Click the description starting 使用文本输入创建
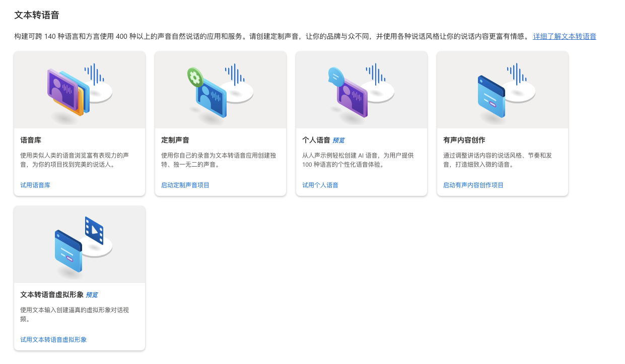 pos(75,314)
